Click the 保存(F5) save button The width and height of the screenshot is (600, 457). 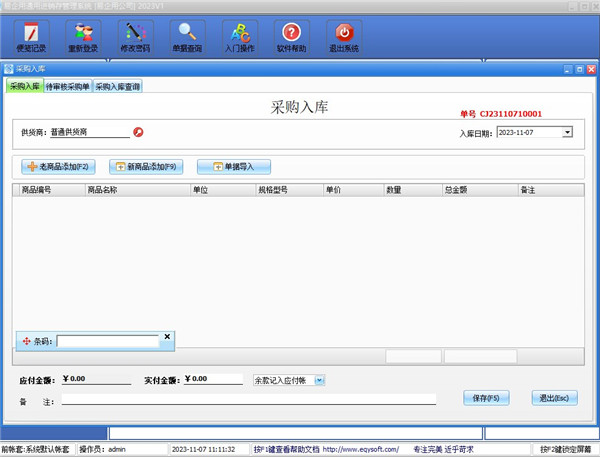pyautogui.click(x=486, y=398)
